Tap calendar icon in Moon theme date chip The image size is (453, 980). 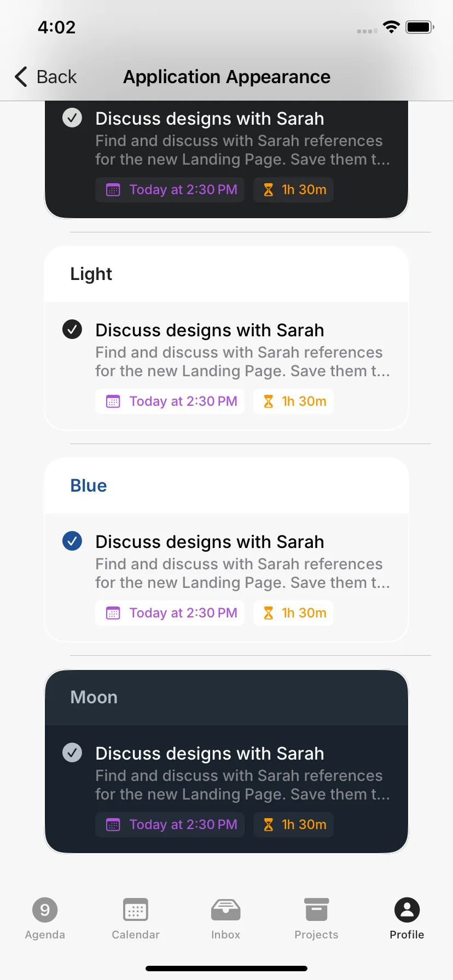pyautogui.click(x=113, y=825)
